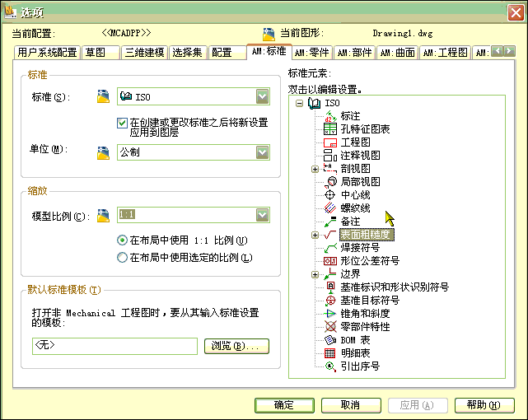Switch to the 用户系统配置 tab
Image resolution: width=528 pixels, height=420 pixels.
point(47,53)
